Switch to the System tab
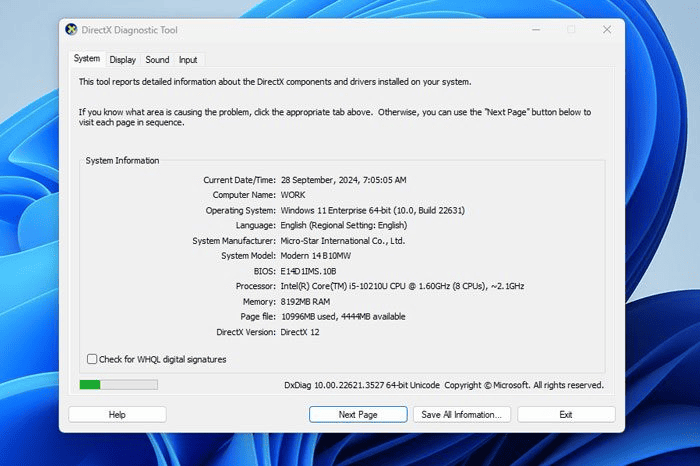700x466 pixels. point(87,58)
